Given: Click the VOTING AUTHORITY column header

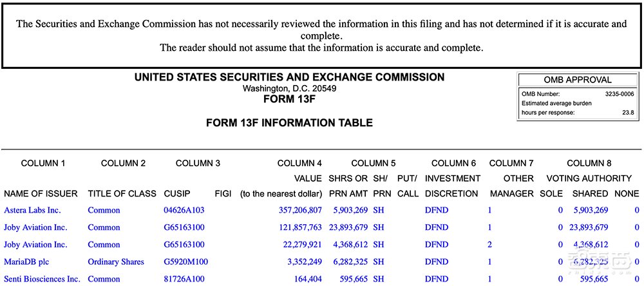Looking at the screenshot, I should [589, 178].
